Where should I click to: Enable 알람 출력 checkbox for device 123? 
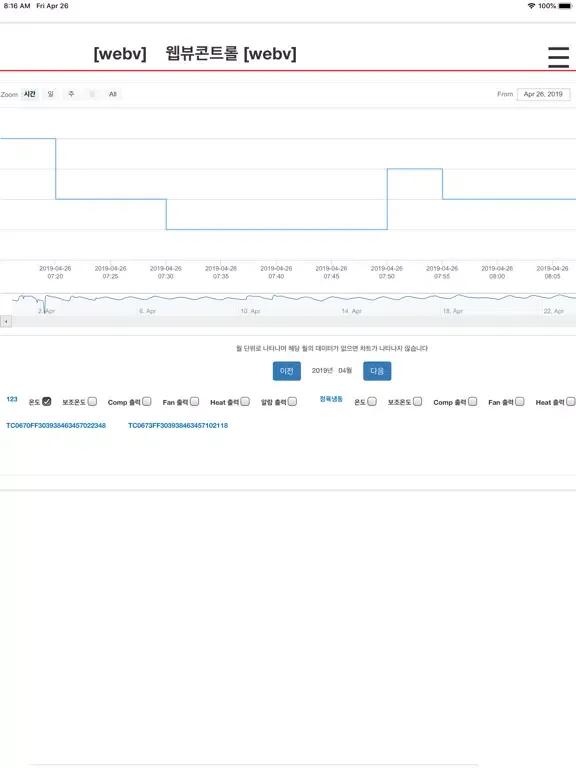[292, 402]
